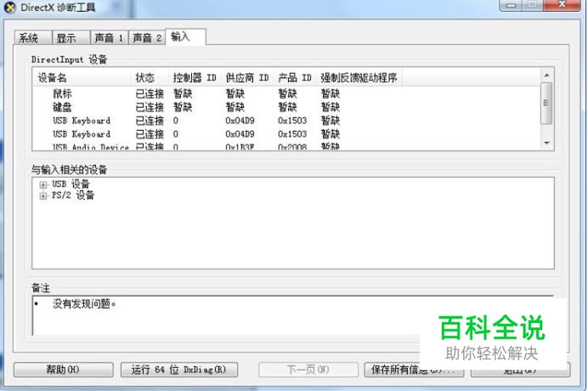Select the USB 设备 tree item label
Image resolution: width=588 pixels, height=391 pixels.
coord(71,184)
